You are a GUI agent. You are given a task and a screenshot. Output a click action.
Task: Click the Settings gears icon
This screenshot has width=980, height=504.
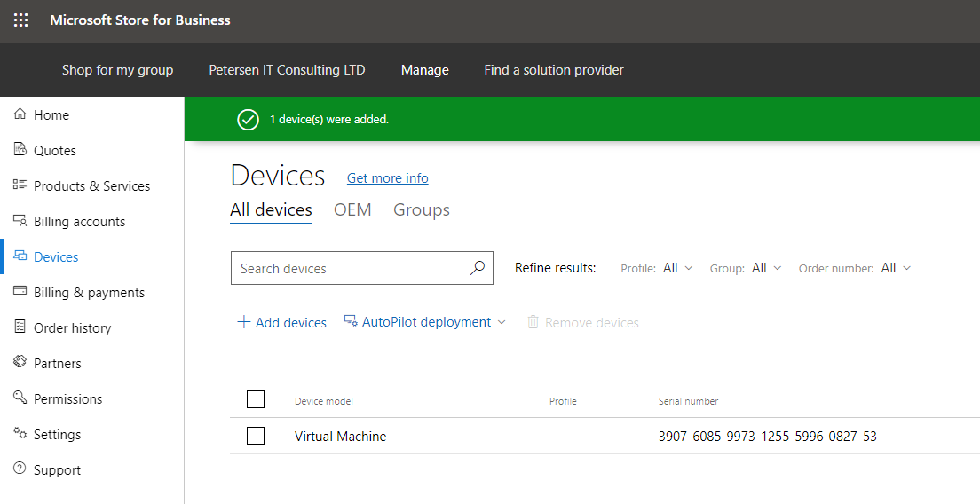(20, 433)
